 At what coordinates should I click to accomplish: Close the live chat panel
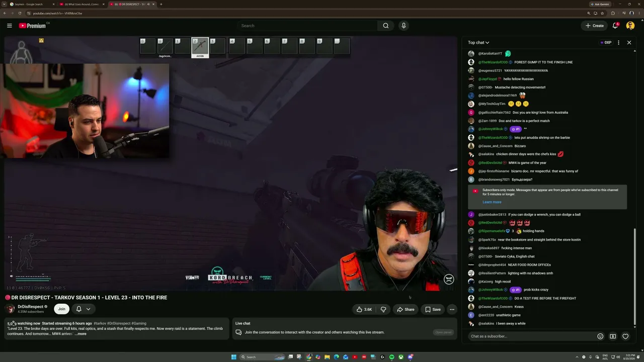(x=629, y=43)
